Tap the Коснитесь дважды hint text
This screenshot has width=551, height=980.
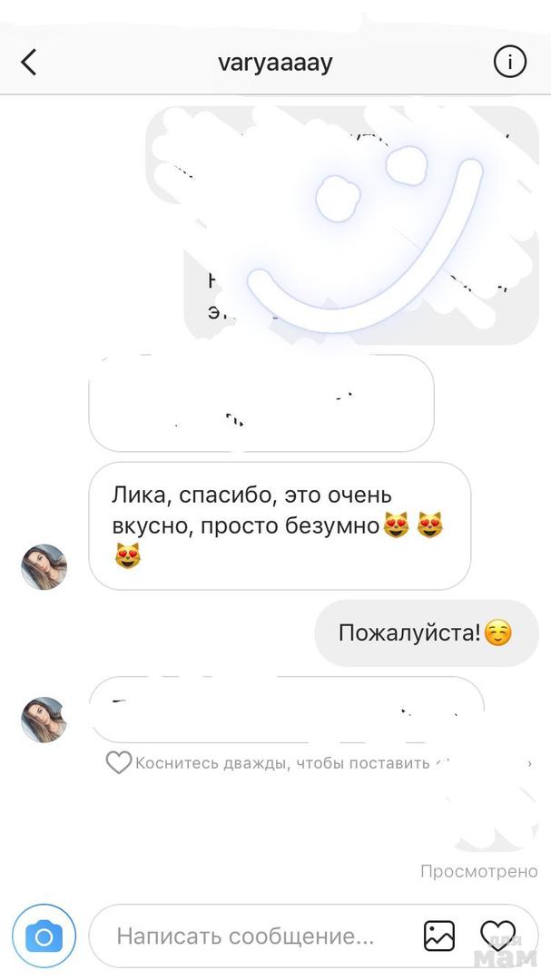(x=282, y=763)
